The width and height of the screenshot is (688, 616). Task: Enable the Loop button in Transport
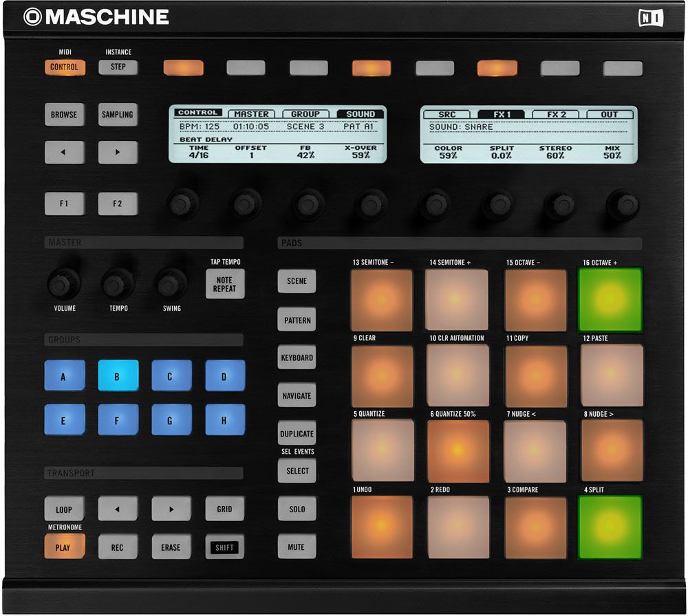pos(64,509)
